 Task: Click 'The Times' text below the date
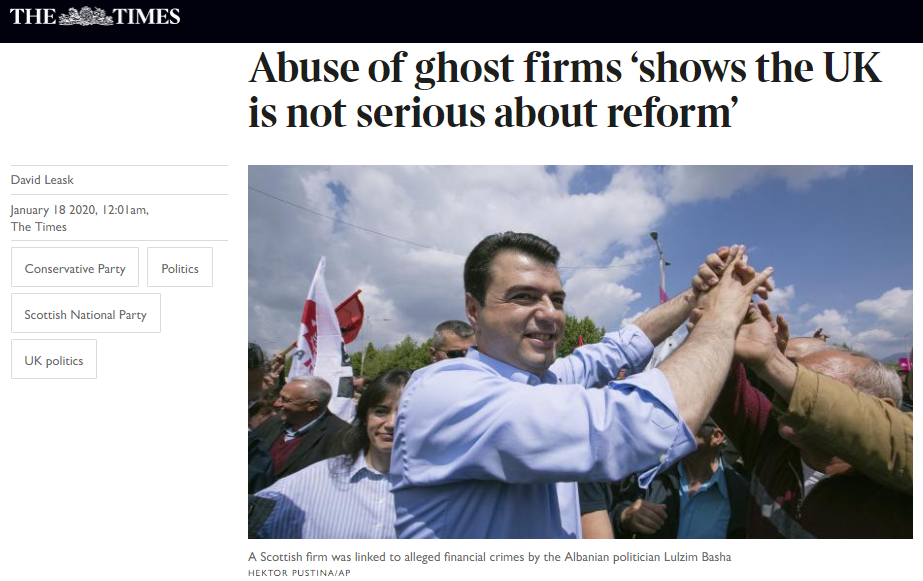tap(39, 227)
